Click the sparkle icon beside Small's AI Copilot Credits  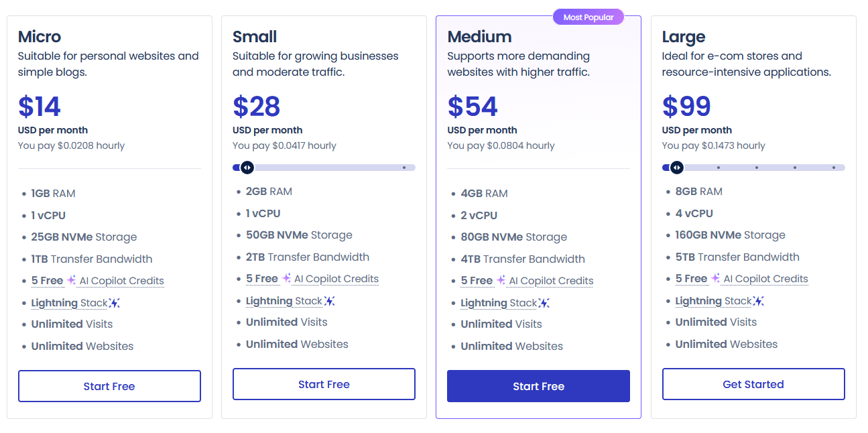[287, 278]
